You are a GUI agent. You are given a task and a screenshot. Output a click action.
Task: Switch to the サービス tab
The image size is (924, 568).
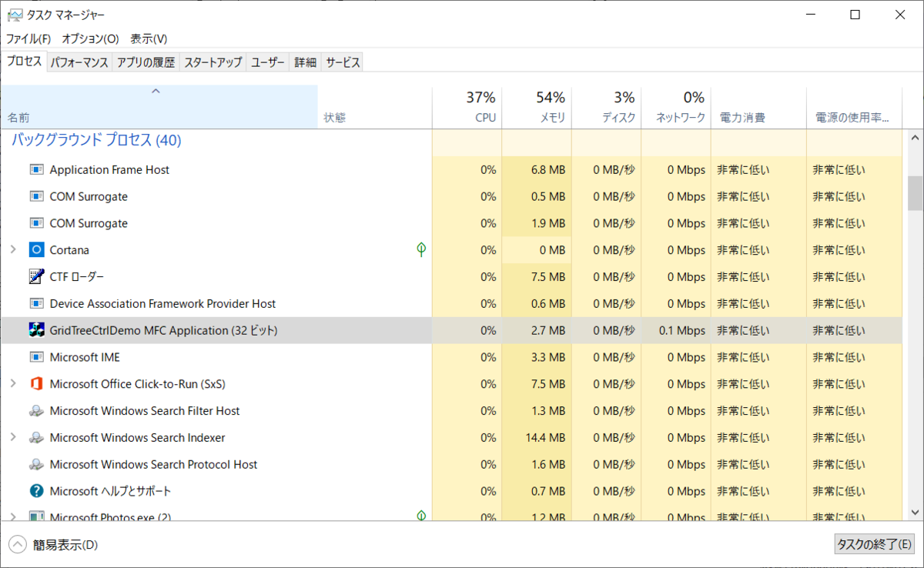(x=343, y=63)
